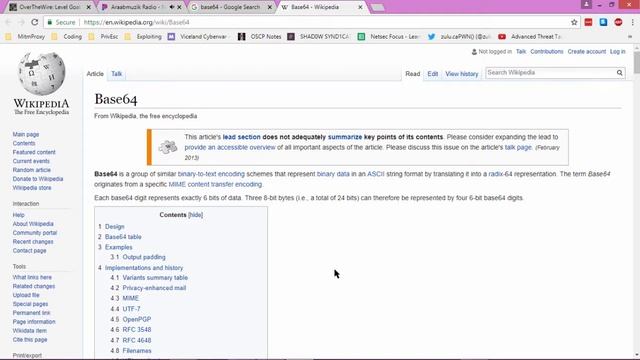Open the Cite this page link
The height and width of the screenshot is (360, 640).
[x=29, y=340]
